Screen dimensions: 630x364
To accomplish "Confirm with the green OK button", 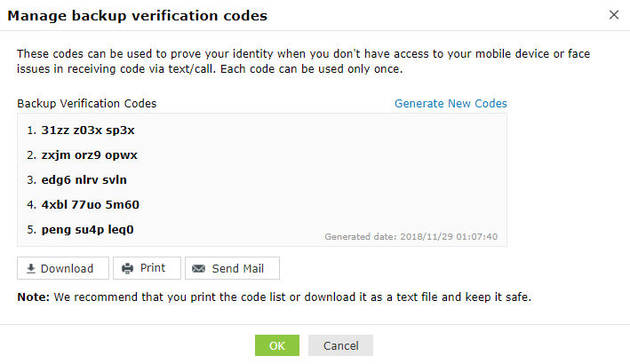I will tap(277, 345).
